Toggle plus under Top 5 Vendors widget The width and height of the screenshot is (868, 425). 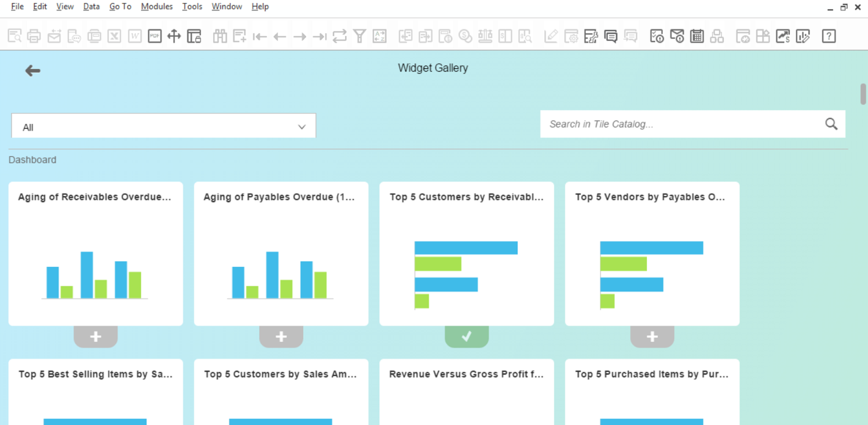652,336
